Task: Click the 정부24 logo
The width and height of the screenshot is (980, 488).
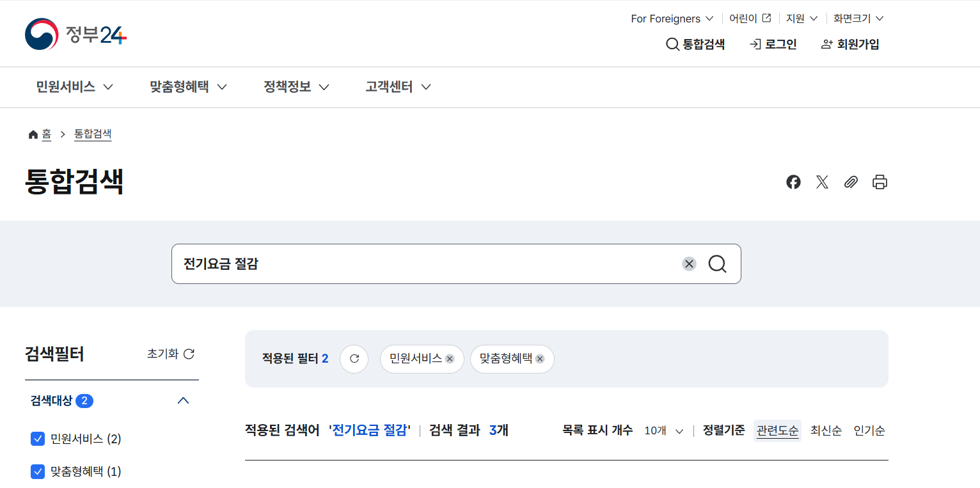Action: [x=75, y=33]
